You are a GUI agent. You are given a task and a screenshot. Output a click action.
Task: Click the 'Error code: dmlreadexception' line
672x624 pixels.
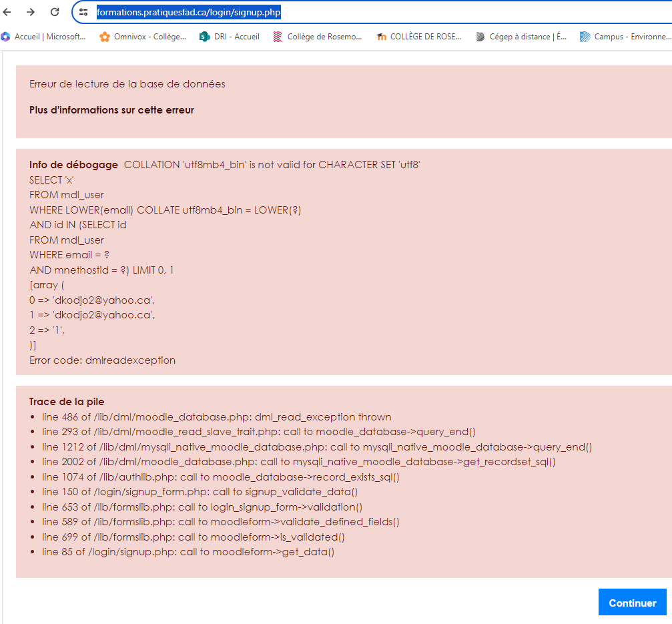coord(102,360)
